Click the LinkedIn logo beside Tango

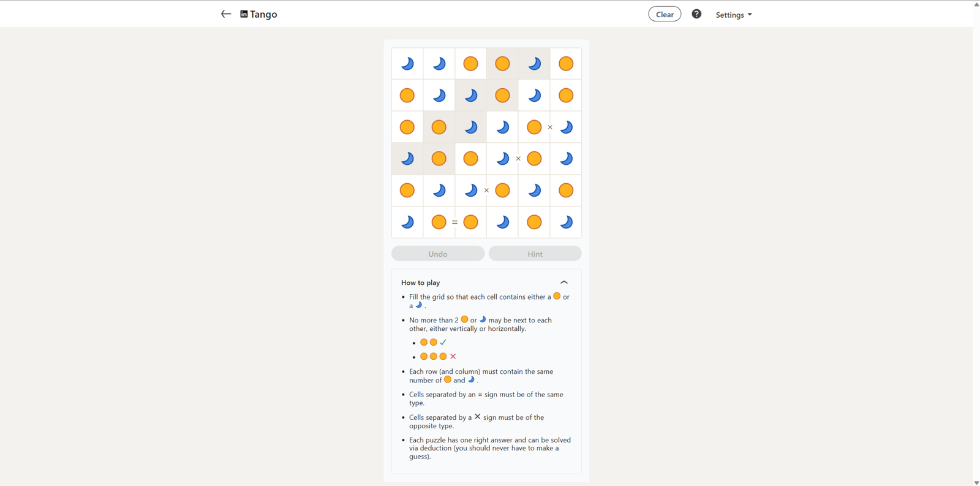244,14
